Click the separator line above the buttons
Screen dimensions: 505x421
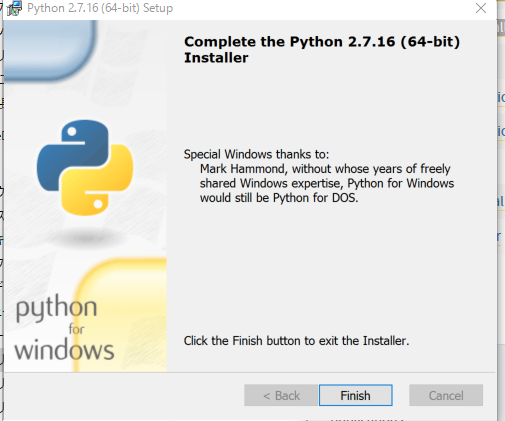249,372
